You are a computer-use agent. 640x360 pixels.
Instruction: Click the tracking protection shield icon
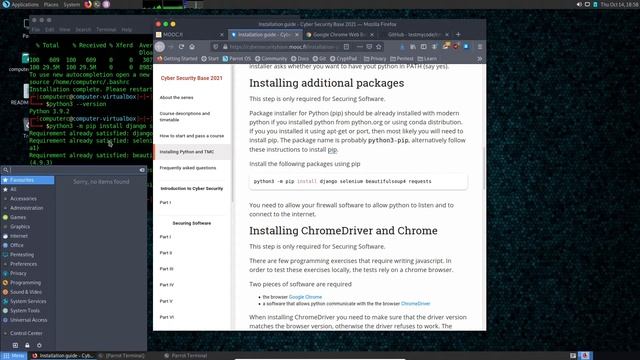click(x=216, y=47)
